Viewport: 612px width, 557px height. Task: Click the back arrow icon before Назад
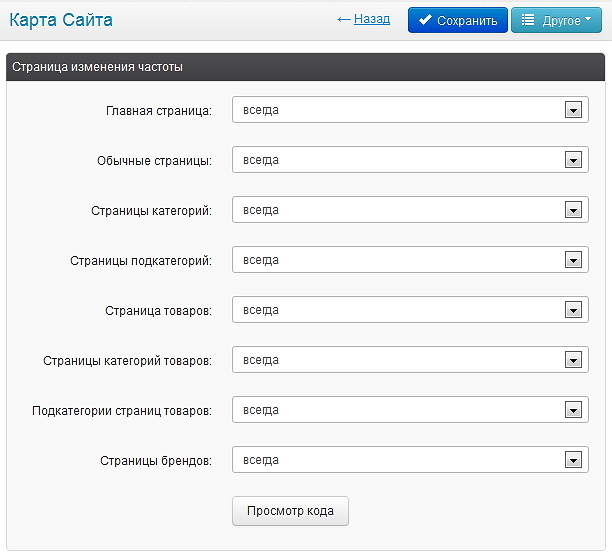click(x=344, y=20)
